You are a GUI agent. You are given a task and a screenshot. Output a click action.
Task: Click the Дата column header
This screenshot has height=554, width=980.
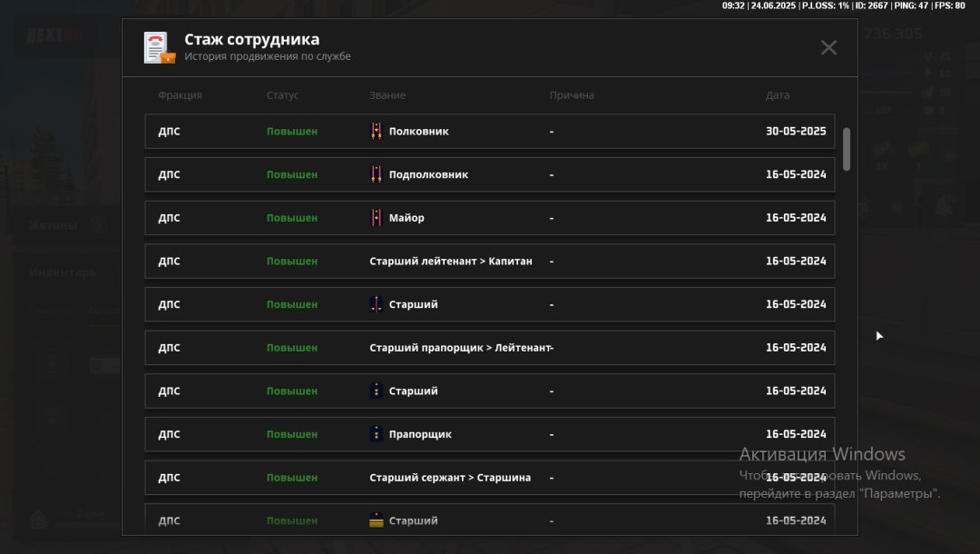point(777,95)
